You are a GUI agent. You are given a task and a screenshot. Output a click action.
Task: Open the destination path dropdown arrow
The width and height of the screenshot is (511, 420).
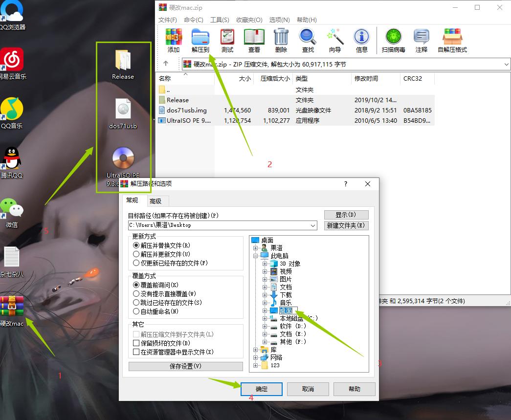(x=314, y=225)
